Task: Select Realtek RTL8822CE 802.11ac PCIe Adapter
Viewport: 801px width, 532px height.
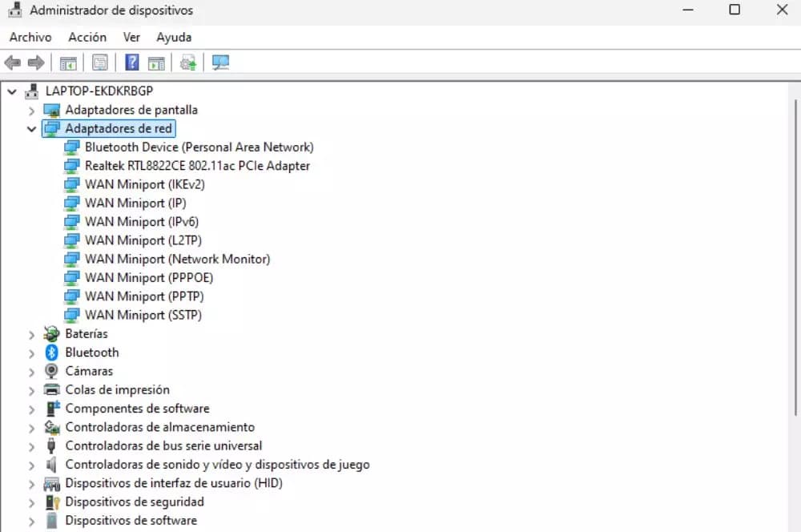Action: coord(197,166)
